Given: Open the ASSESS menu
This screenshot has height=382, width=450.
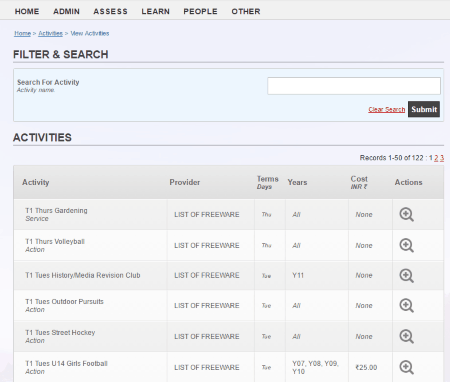Looking at the screenshot, I should coord(110,11).
